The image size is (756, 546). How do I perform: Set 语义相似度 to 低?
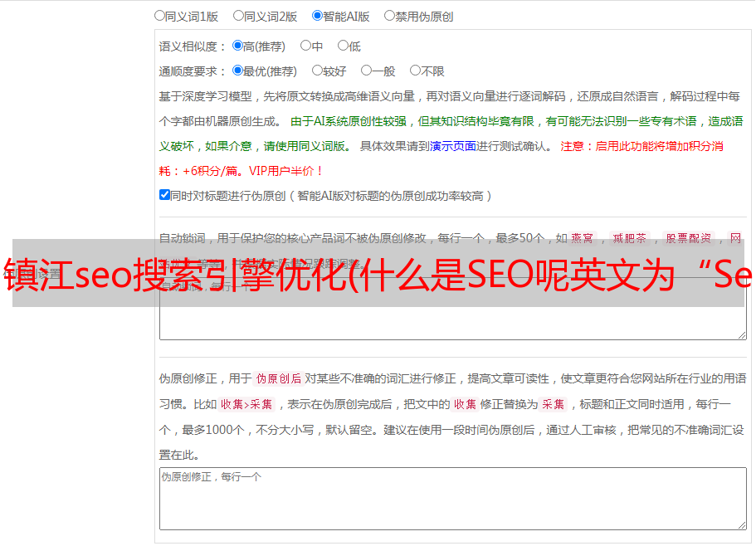(x=343, y=46)
